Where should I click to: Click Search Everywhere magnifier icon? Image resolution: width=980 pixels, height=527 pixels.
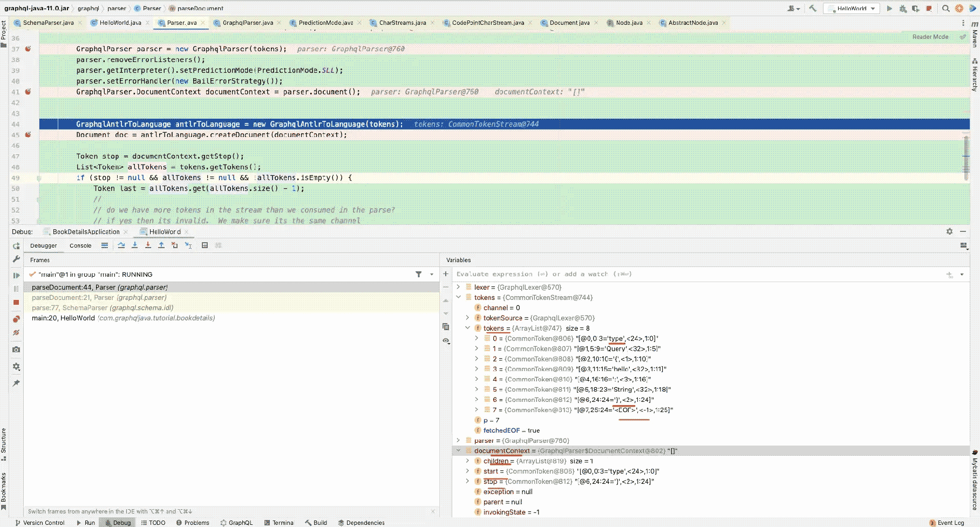coord(946,8)
